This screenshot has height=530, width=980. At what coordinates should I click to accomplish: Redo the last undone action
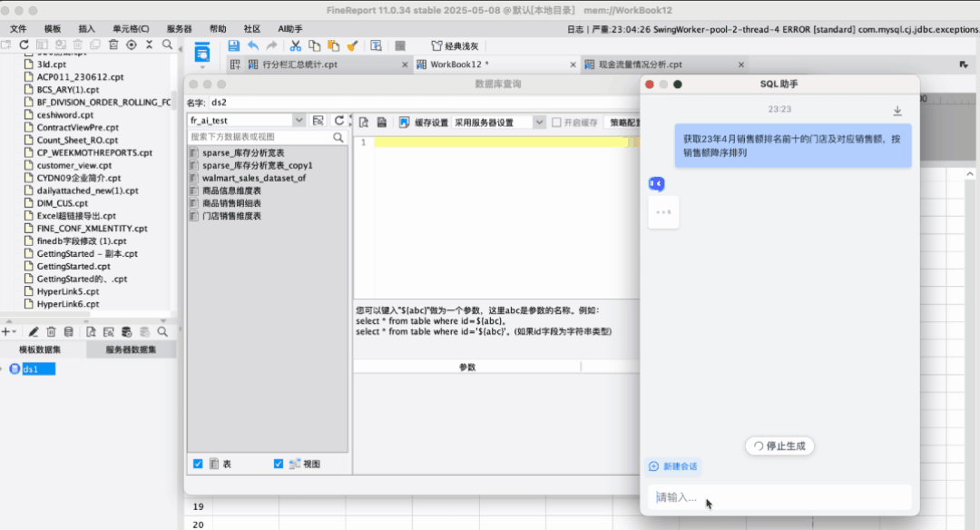coord(272,45)
